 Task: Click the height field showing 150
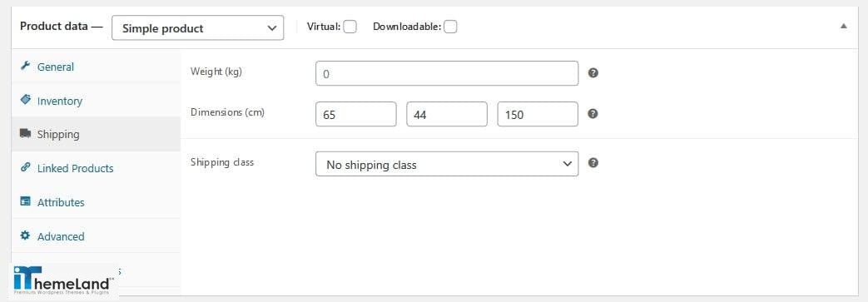(538, 114)
